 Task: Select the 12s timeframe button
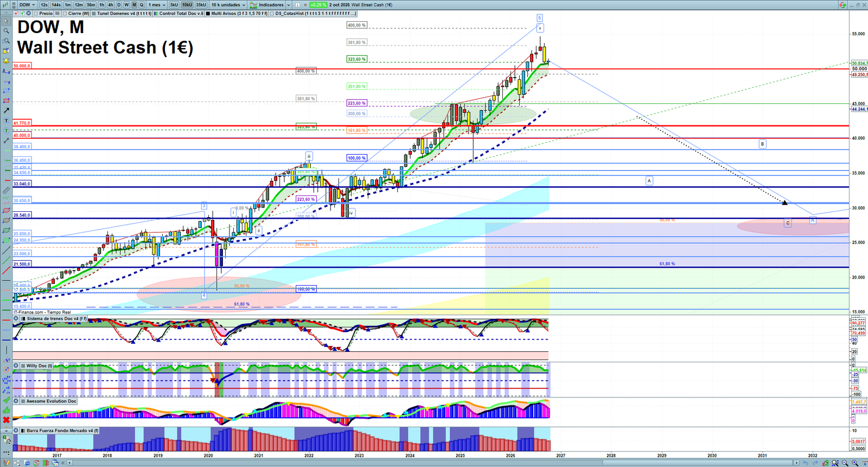tap(44, 5)
